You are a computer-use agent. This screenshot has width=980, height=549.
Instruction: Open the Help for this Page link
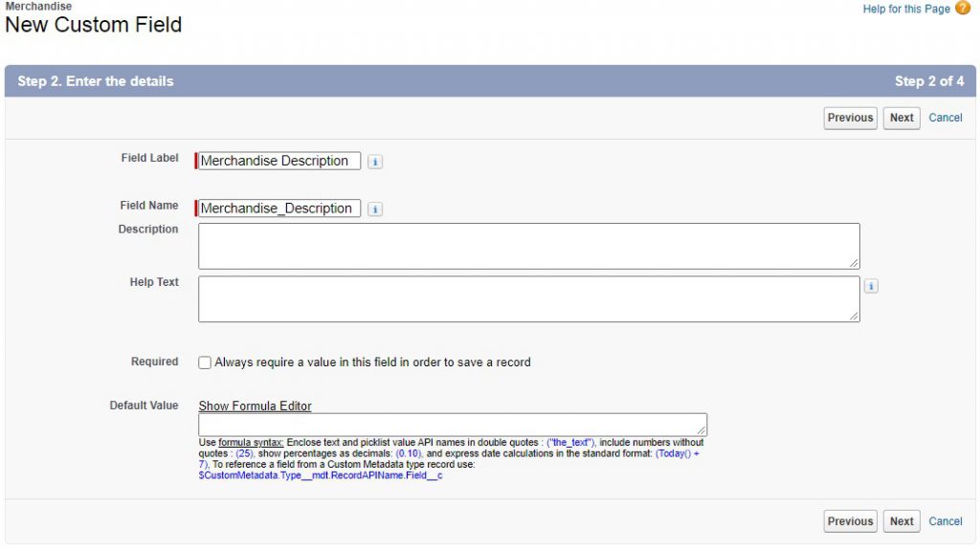click(x=906, y=9)
